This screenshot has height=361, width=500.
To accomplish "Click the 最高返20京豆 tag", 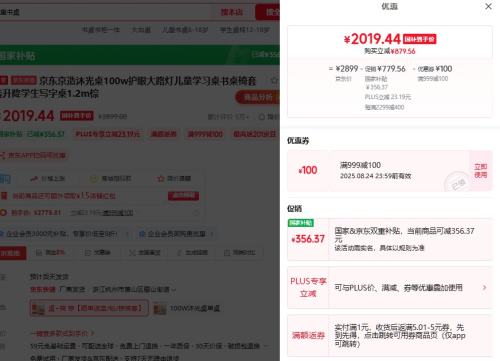I will [255, 134].
